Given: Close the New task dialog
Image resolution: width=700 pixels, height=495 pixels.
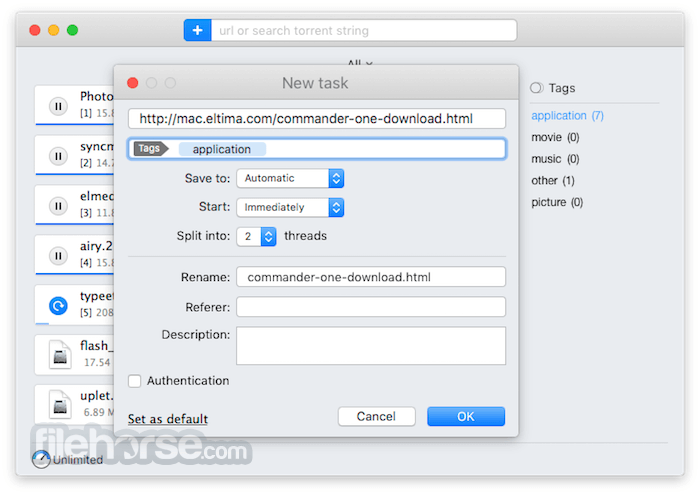Looking at the screenshot, I should click(x=133, y=83).
